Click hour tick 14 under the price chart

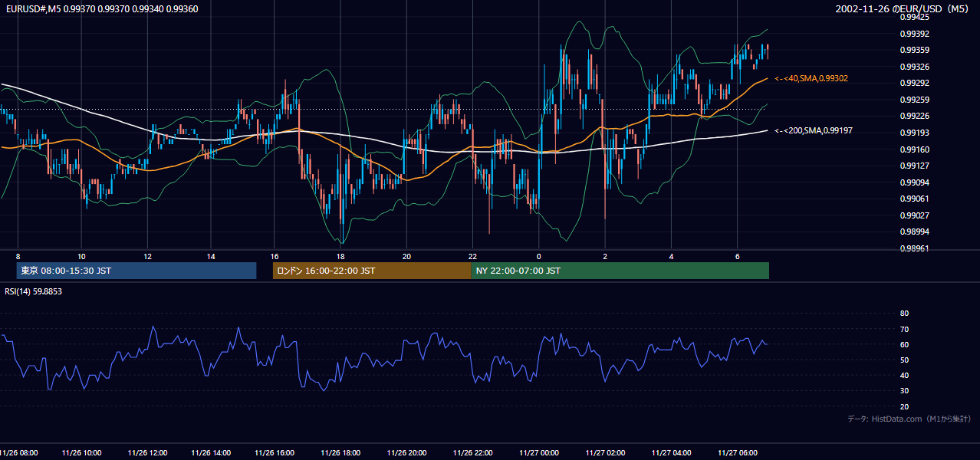click(211, 256)
